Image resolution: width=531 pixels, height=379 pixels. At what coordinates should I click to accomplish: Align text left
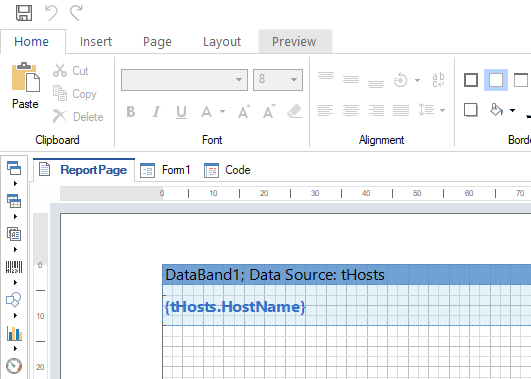tap(325, 110)
